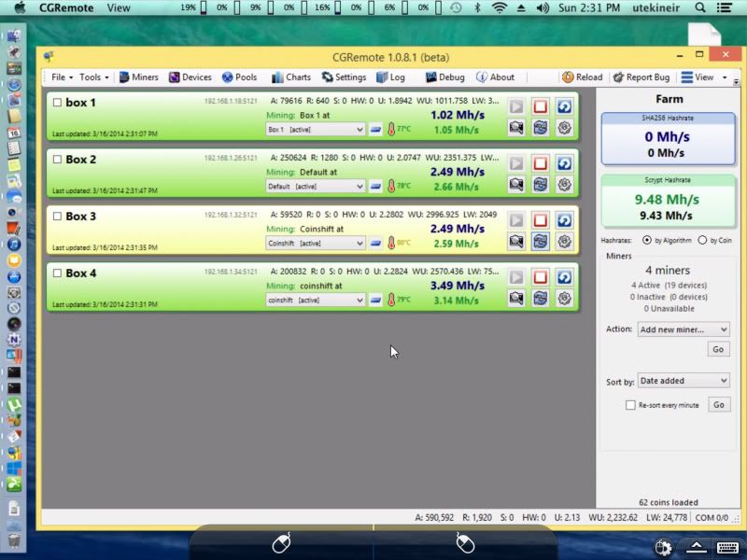Expand the Add new miner action dropdown
This screenshot has width=747, height=560.
684,329
